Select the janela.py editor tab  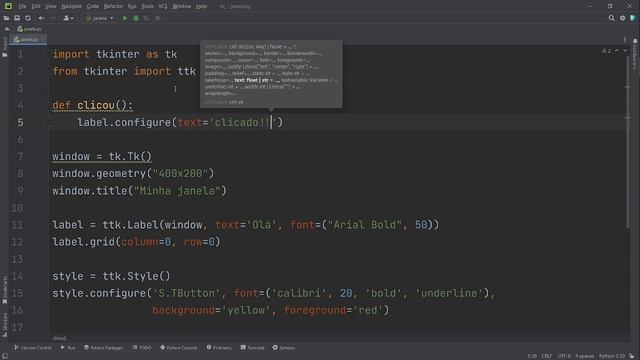coord(28,40)
